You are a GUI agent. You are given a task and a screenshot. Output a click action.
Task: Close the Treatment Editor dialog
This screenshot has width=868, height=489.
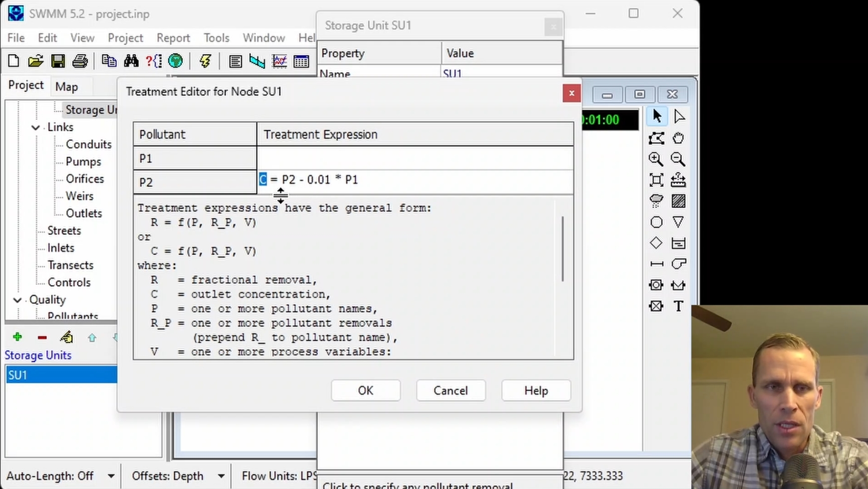click(x=571, y=93)
